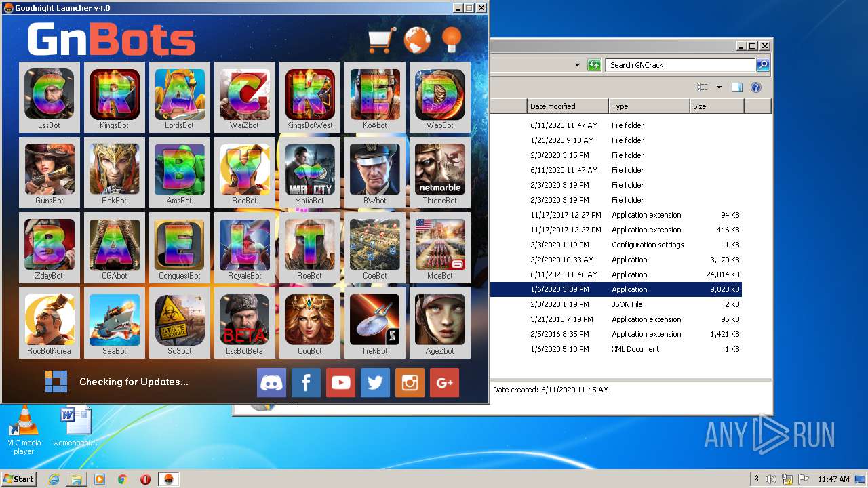868x488 pixels.
Task: Sort files by Date modified column
Action: [568, 106]
